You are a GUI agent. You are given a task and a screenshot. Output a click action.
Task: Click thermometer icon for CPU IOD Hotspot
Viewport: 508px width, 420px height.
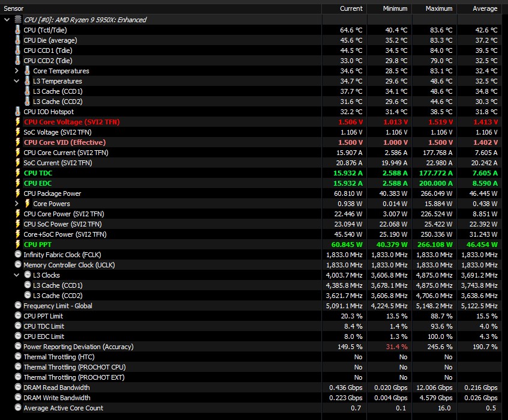(x=18, y=112)
